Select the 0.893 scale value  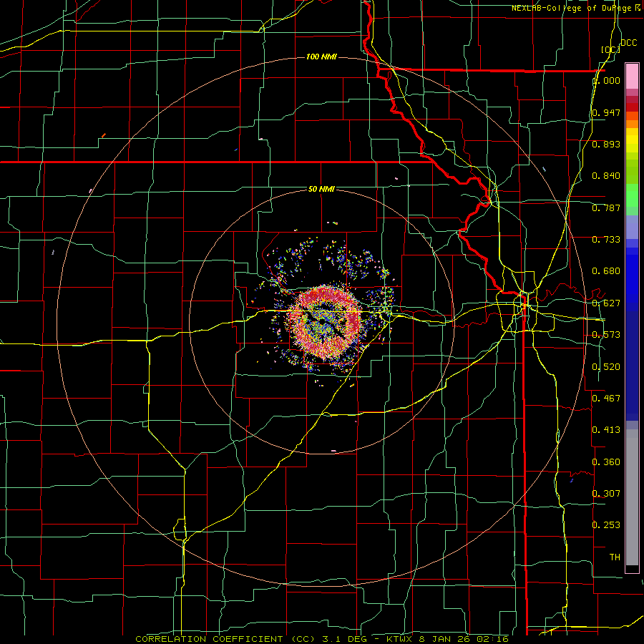click(x=606, y=144)
